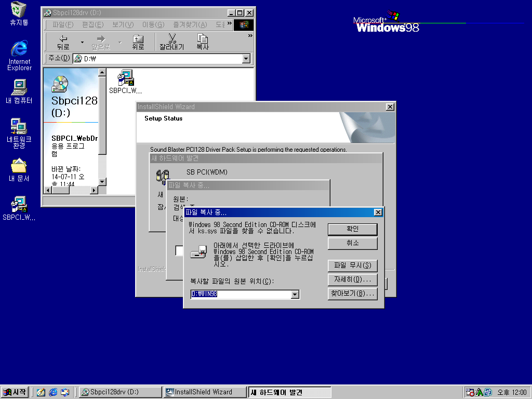Open View (보기) menu
The width and height of the screenshot is (532, 399).
click(x=123, y=25)
